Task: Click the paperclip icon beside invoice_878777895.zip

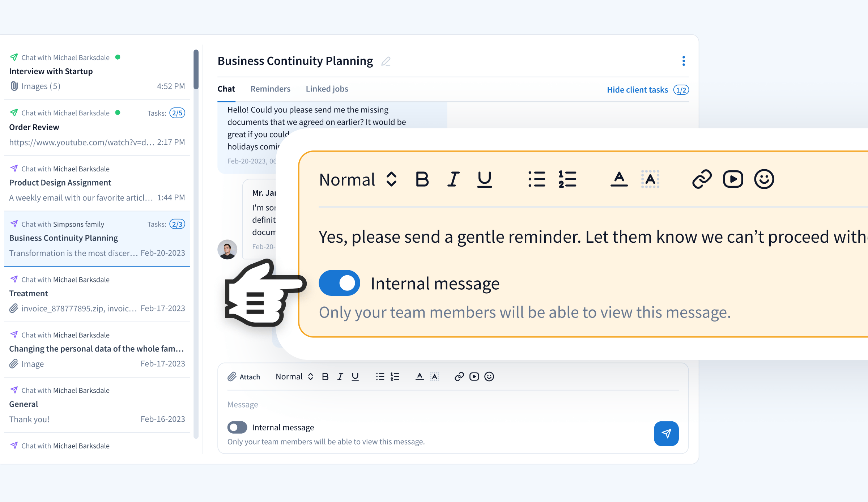Action: 14,308
